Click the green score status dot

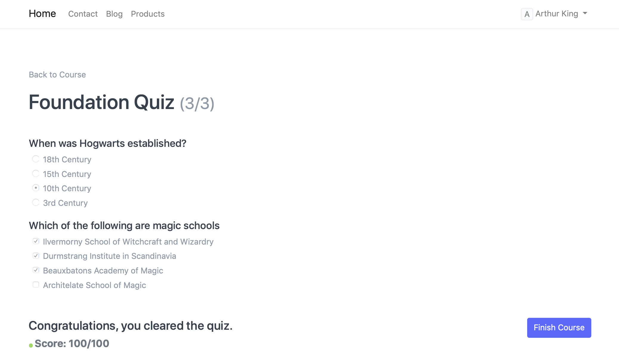pyautogui.click(x=31, y=345)
